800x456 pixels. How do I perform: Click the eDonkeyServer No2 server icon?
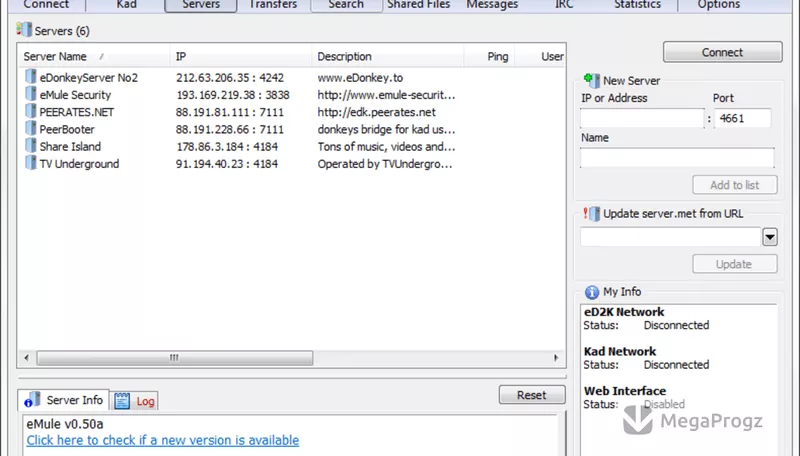pos(31,77)
